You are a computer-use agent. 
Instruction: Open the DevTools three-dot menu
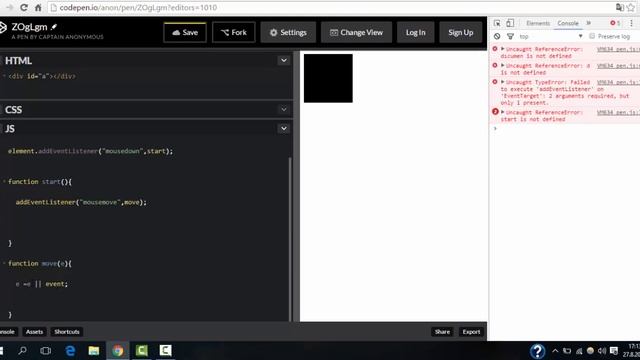point(631,23)
